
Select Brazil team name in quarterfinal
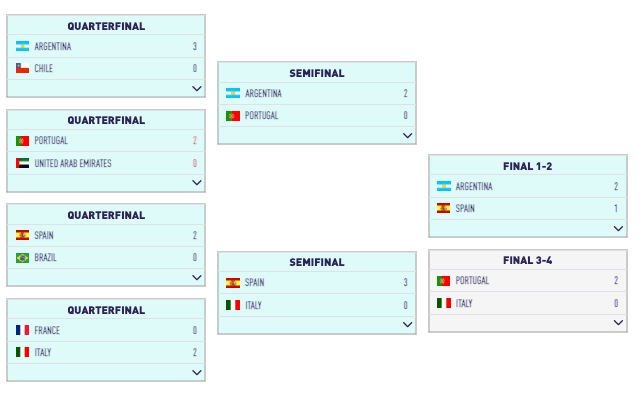(45, 258)
